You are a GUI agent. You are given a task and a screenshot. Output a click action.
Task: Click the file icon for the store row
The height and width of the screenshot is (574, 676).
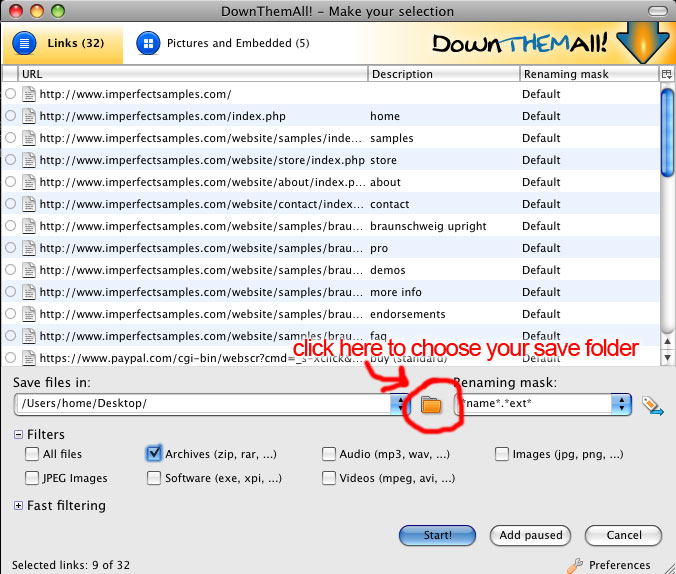pyautogui.click(x=29, y=160)
